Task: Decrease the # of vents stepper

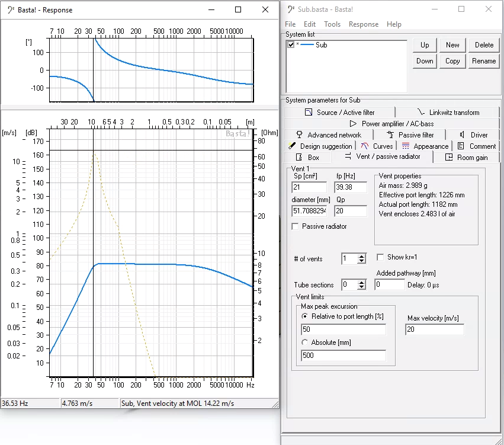Action: [x=362, y=261]
